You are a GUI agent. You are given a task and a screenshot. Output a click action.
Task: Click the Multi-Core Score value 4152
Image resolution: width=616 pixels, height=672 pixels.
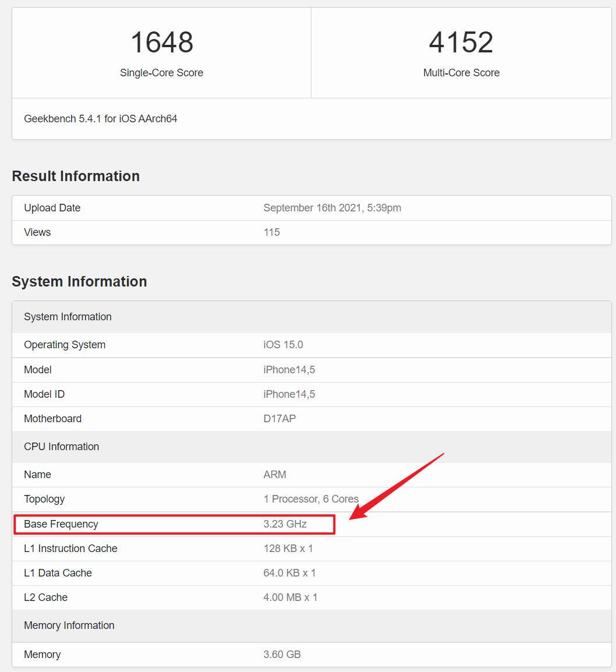pos(461,41)
